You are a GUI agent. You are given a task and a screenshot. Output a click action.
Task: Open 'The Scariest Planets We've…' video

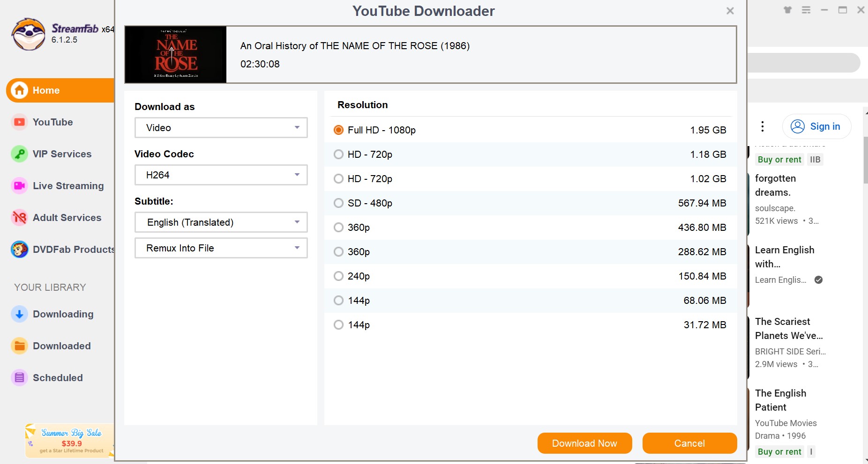(x=789, y=329)
